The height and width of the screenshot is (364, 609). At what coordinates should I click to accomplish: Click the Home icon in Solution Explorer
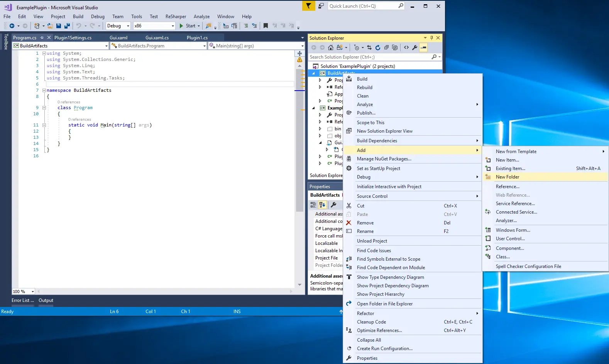[331, 47]
